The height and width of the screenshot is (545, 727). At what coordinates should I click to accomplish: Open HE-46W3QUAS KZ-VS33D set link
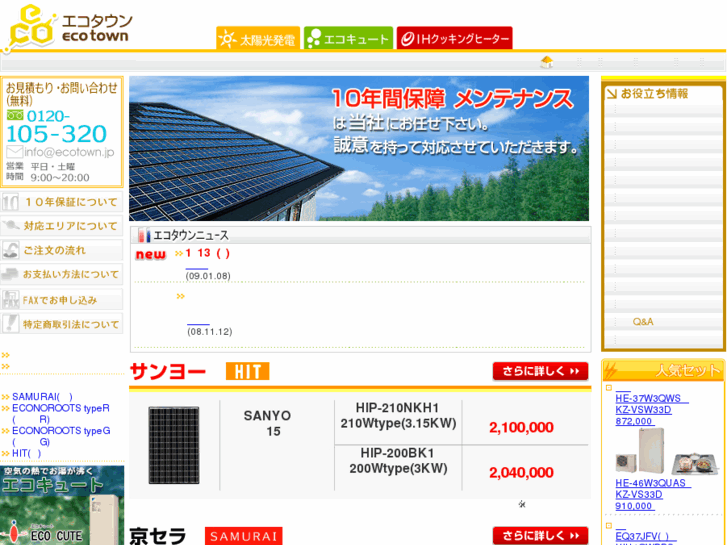653,494
